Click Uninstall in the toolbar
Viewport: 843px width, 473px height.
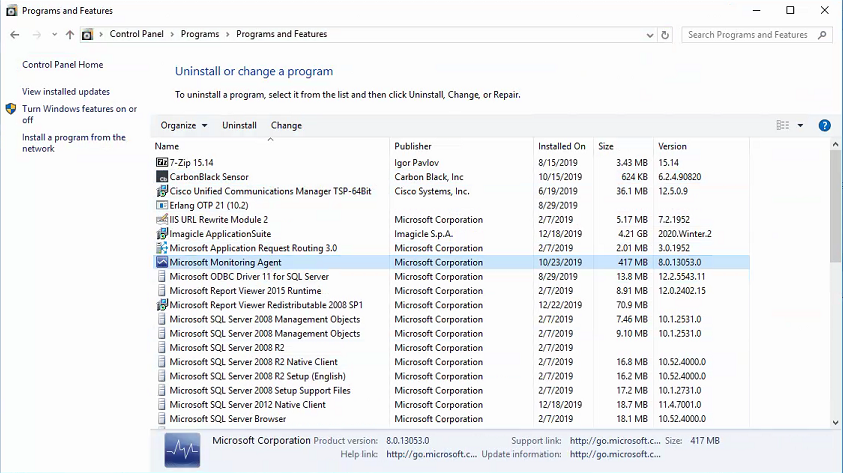click(x=239, y=126)
